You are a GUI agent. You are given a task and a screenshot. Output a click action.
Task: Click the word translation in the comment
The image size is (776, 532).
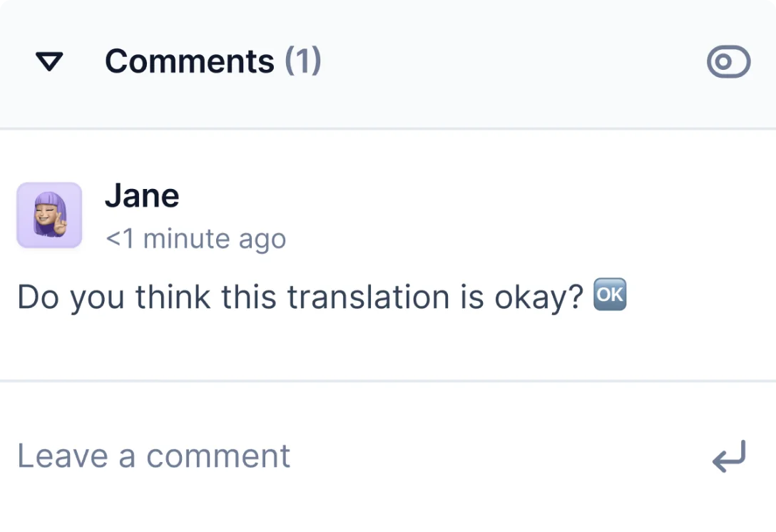(x=367, y=297)
